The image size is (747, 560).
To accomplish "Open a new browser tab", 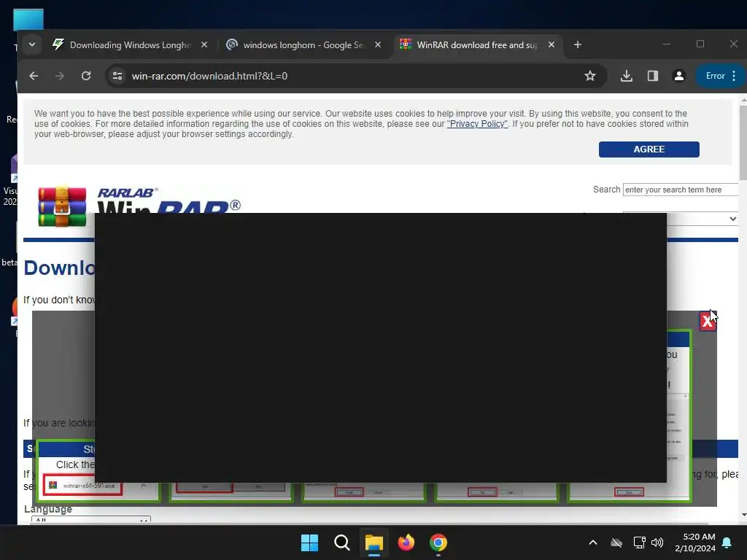I will [578, 44].
